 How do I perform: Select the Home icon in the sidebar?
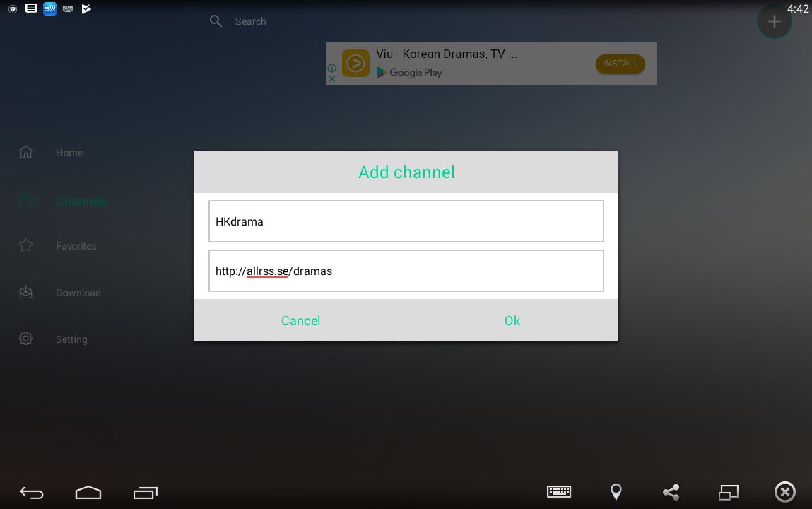click(25, 151)
